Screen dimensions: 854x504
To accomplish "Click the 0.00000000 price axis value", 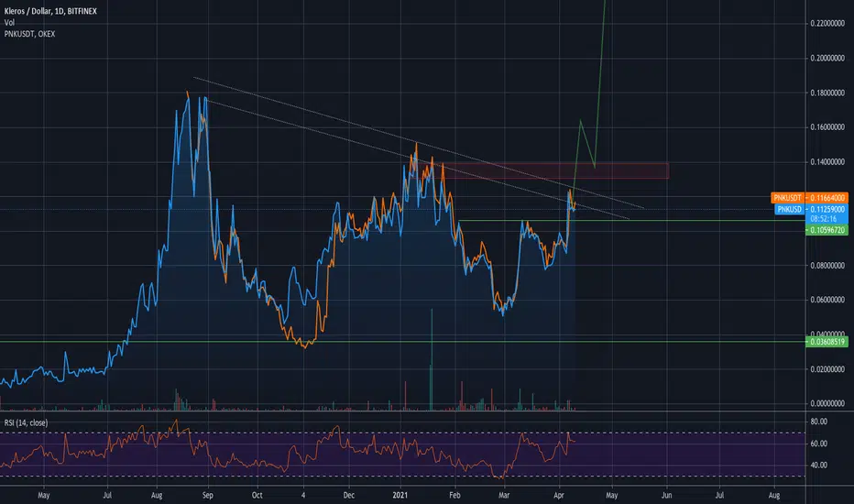I will coord(827,403).
